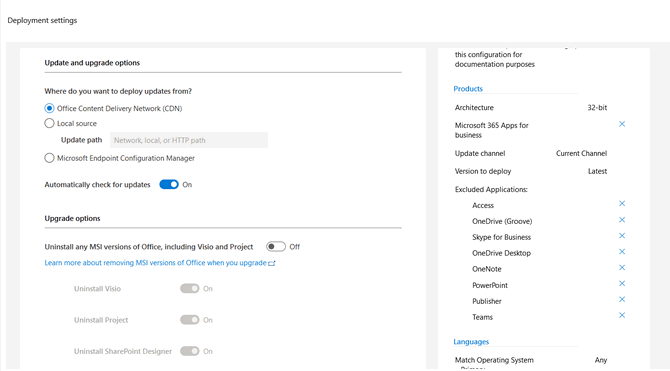Select Local source radio button
This screenshot has height=371, width=670.
coord(50,124)
